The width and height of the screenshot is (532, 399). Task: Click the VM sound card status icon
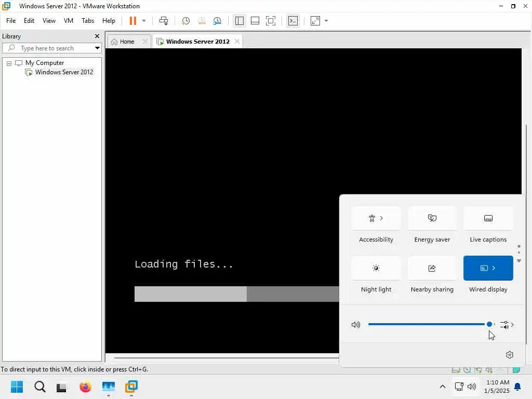(489, 370)
